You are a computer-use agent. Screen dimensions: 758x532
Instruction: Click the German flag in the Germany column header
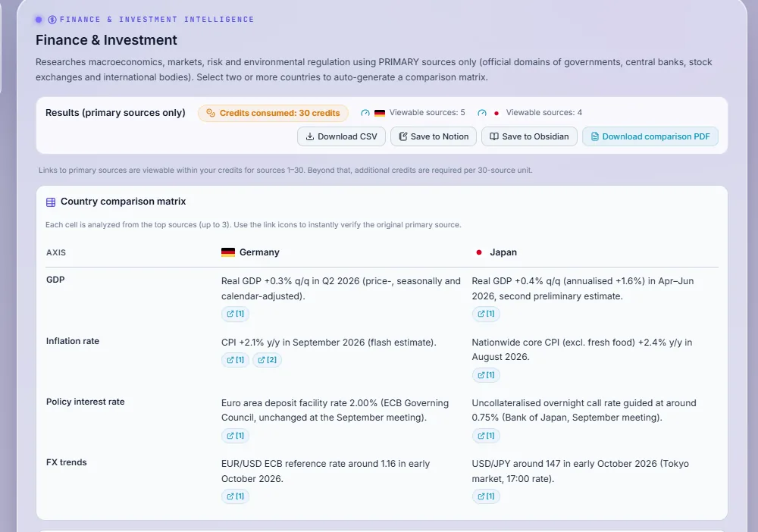tap(227, 252)
